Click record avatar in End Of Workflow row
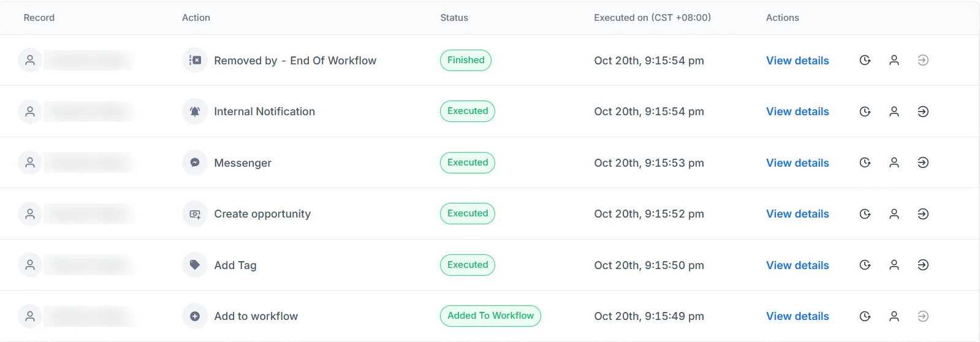The height and width of the screenshot is (342, 980). point(30,60)
